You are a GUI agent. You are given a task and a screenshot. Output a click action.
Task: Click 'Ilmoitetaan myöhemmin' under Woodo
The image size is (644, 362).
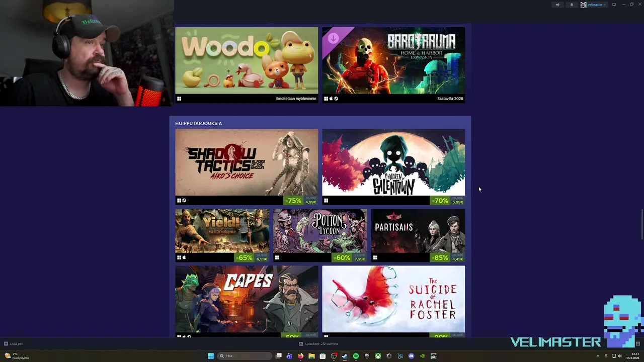pyautogui.click(x=296, y=99)
